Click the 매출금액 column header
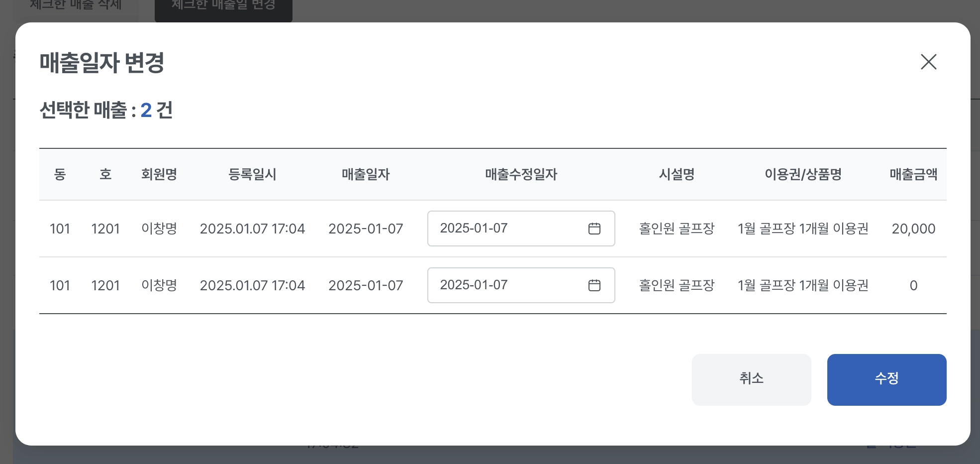The image size is (980, 464). pos(913,174)
